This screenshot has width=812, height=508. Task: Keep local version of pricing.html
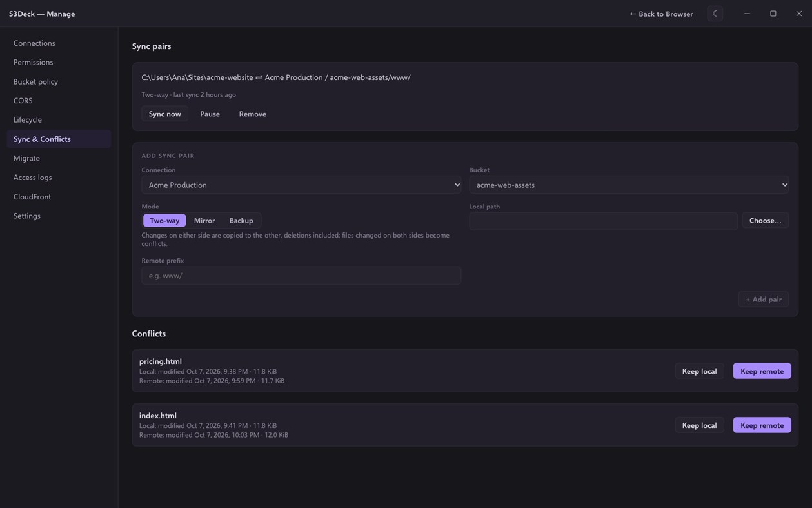pos(700,371)
